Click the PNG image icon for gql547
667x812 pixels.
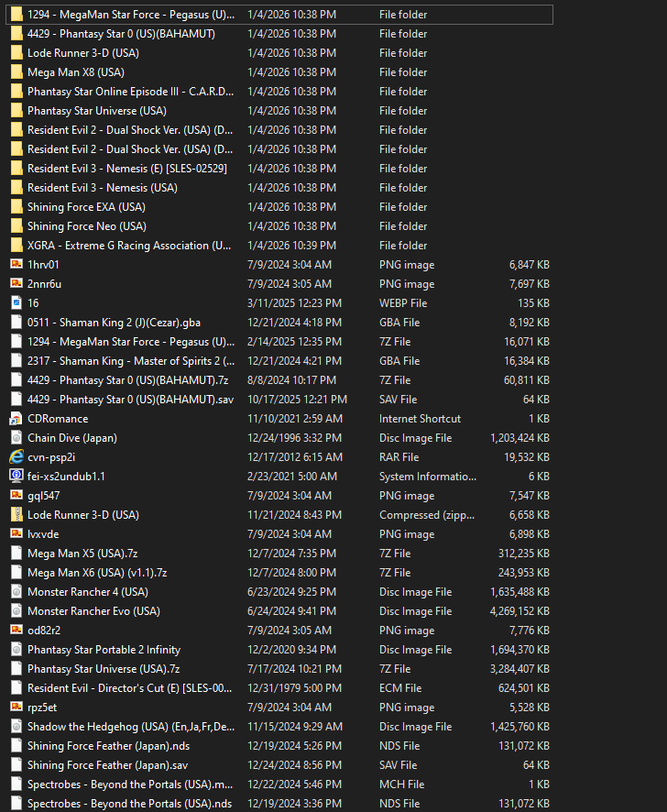tap(16, 495)
